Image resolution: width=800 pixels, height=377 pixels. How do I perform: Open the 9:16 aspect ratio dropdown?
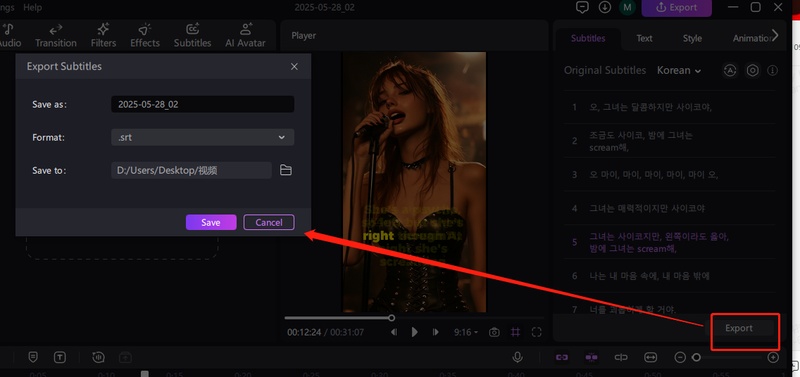tap(466, 332)
